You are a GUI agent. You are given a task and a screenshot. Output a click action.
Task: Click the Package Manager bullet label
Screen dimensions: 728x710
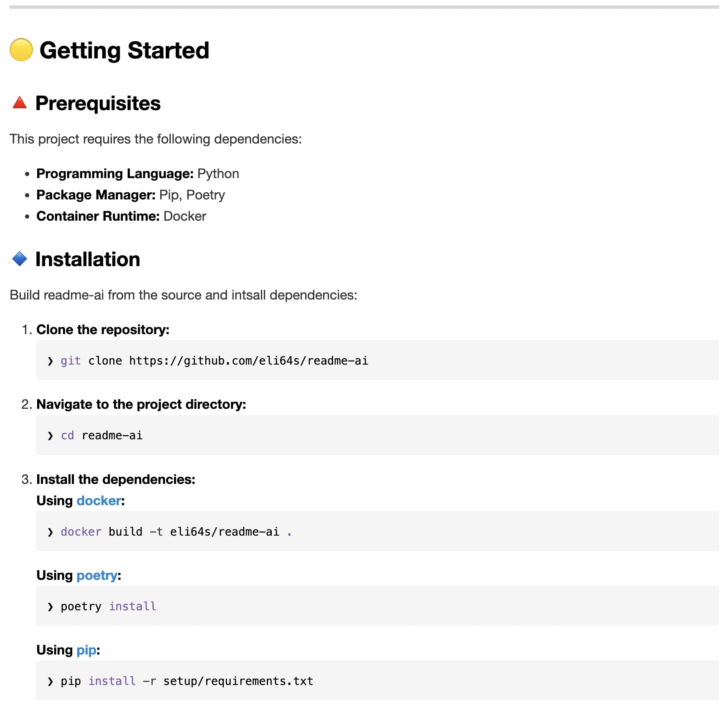pos(96,195)
